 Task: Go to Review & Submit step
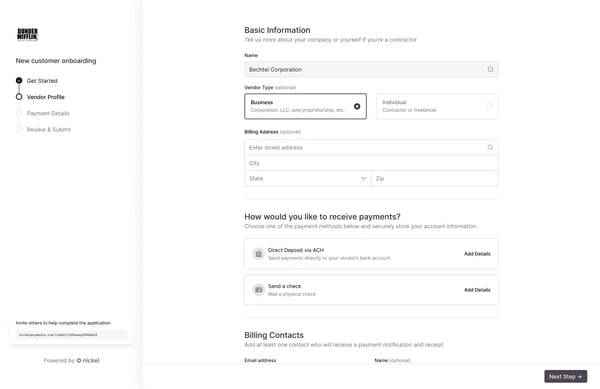(49, 129)
